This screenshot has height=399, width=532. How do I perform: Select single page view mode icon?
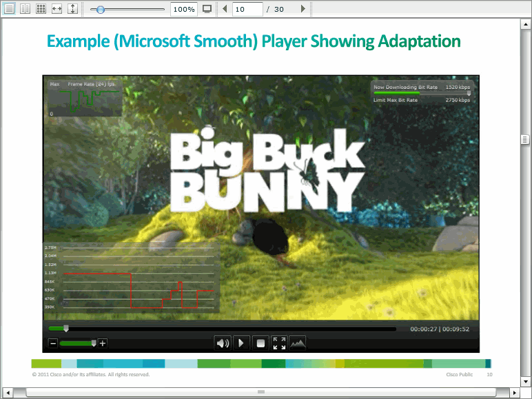pyautogui.click(x=9, y=9)
